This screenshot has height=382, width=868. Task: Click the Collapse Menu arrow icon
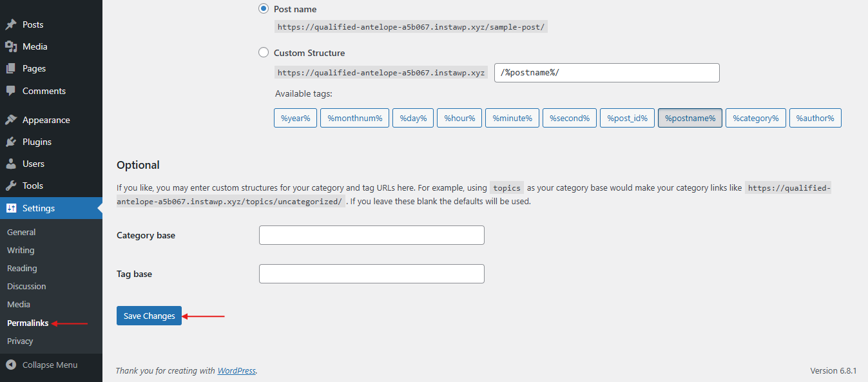[x=11, y=365]
